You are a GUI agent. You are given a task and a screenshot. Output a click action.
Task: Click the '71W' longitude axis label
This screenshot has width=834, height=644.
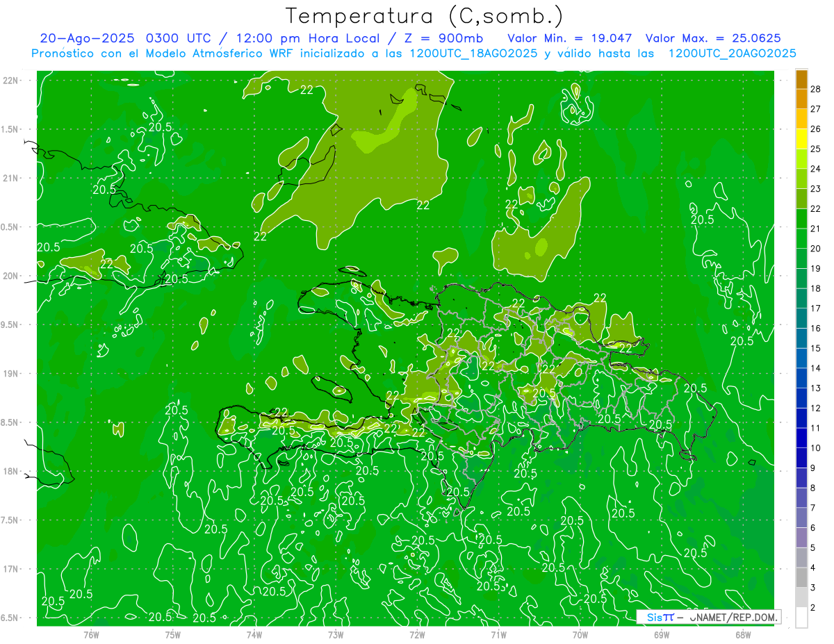coord(498,634)
